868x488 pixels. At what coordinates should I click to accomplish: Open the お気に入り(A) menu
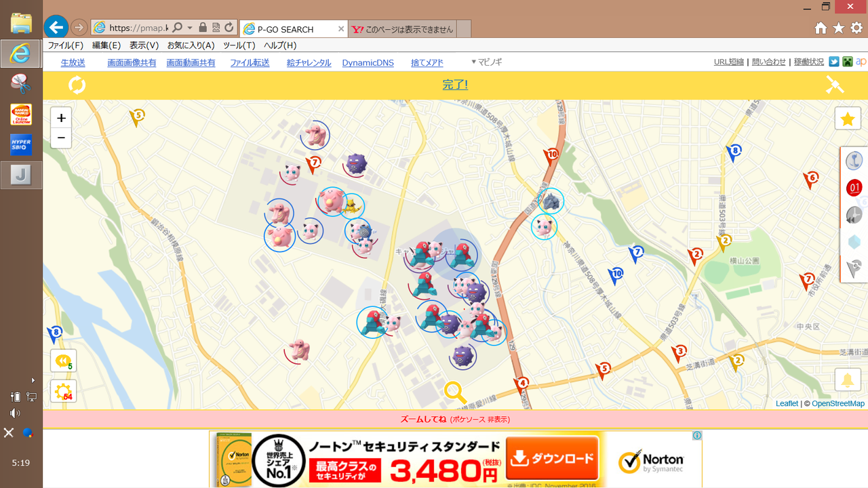(x=191, y=45)
